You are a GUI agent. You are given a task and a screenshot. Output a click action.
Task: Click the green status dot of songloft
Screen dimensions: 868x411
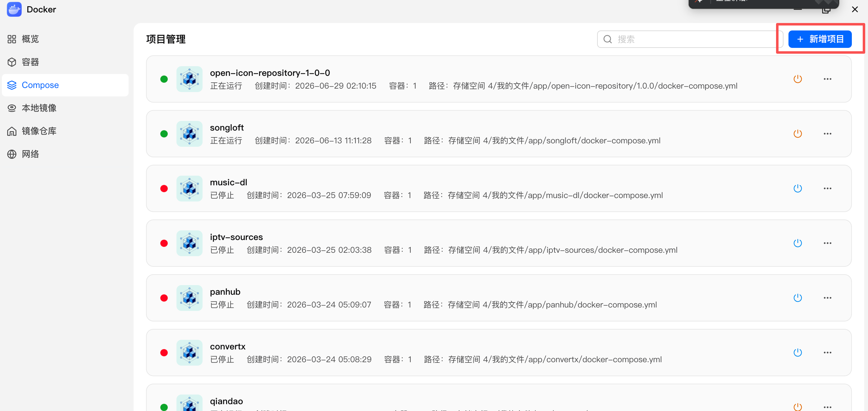click(164, 134)
